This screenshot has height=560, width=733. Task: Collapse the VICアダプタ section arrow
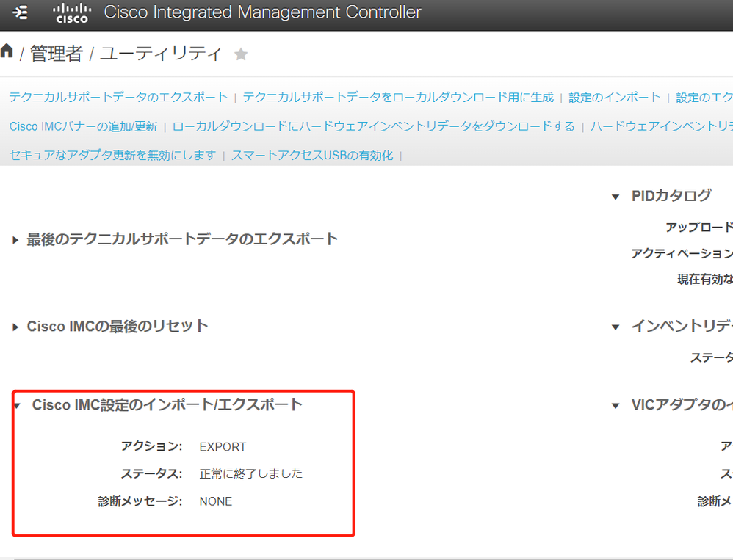pyautogui.click(x=615, y=405)
